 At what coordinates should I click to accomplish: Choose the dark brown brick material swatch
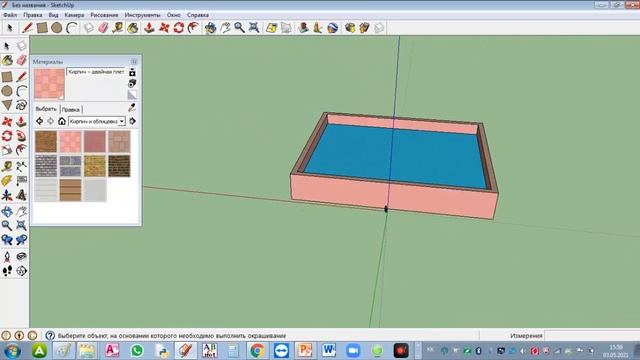(119, 166)
